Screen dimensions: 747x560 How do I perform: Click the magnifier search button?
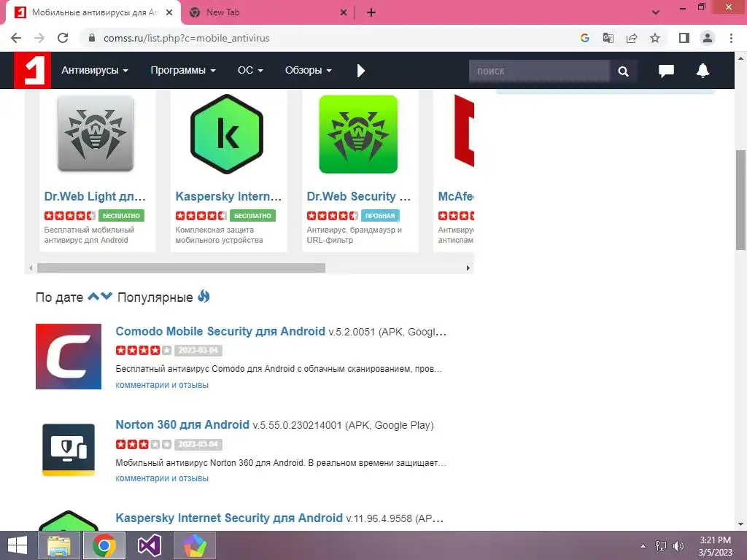pyautogui.click(x=623, y=71)
